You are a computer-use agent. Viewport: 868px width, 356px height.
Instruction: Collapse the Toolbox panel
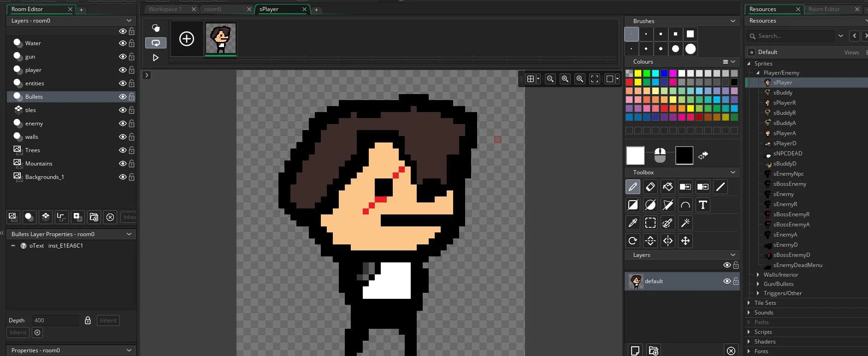[x=733, y=172]
